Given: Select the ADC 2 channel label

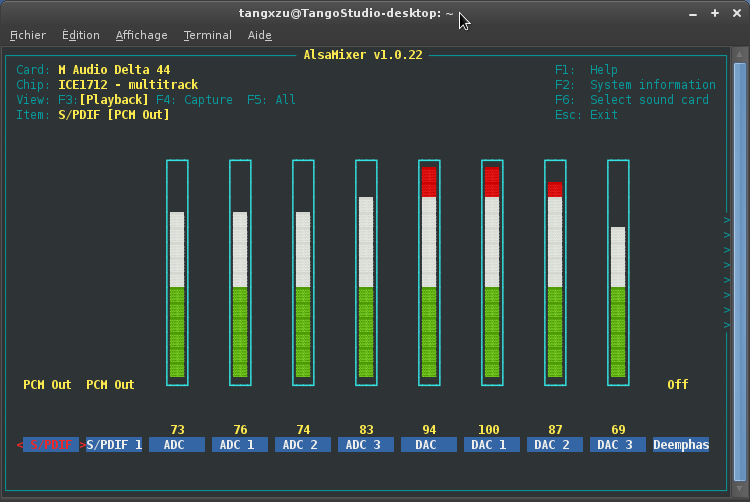Looking at the screenshot, I should tap(303, 445).
